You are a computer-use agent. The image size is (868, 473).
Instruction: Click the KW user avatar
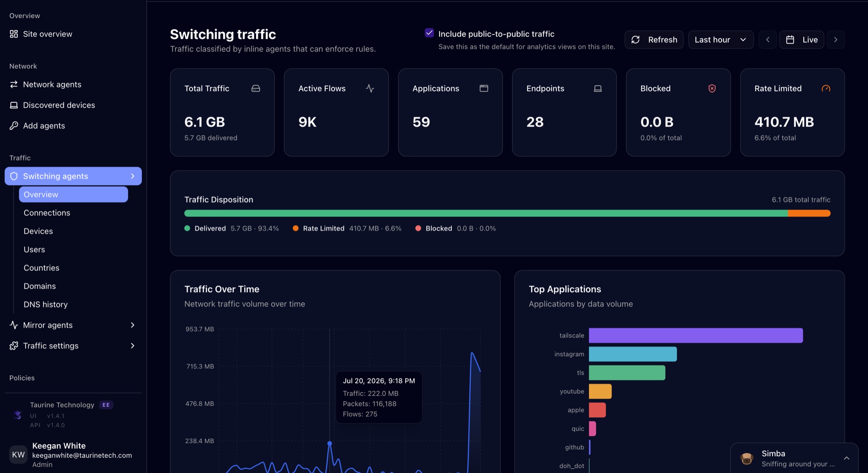[x=18, y=454]
